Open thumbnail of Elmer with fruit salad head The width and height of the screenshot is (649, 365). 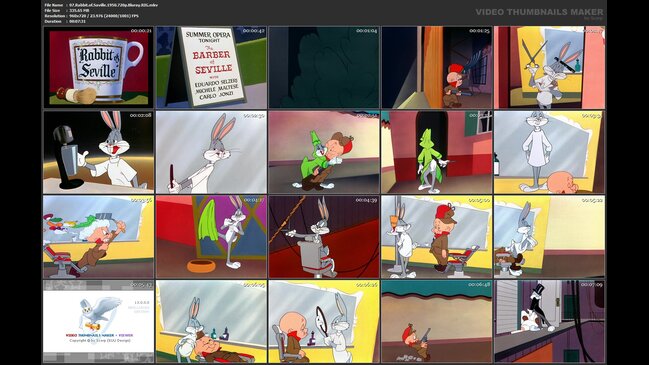(99, 237)
